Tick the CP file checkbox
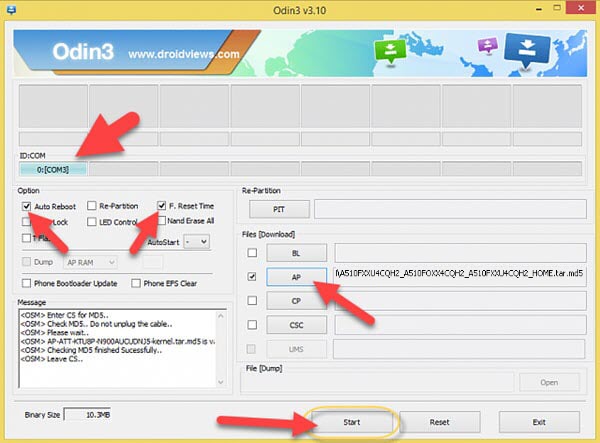 pos(252,301)
